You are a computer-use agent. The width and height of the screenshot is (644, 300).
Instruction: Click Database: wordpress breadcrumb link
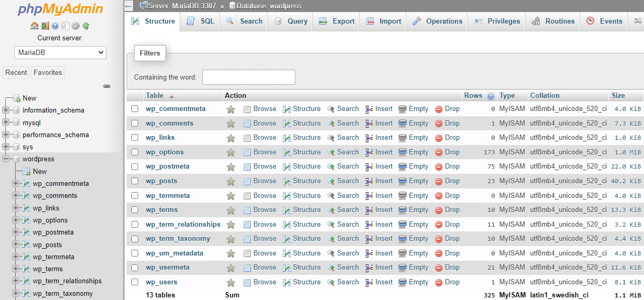269,6
